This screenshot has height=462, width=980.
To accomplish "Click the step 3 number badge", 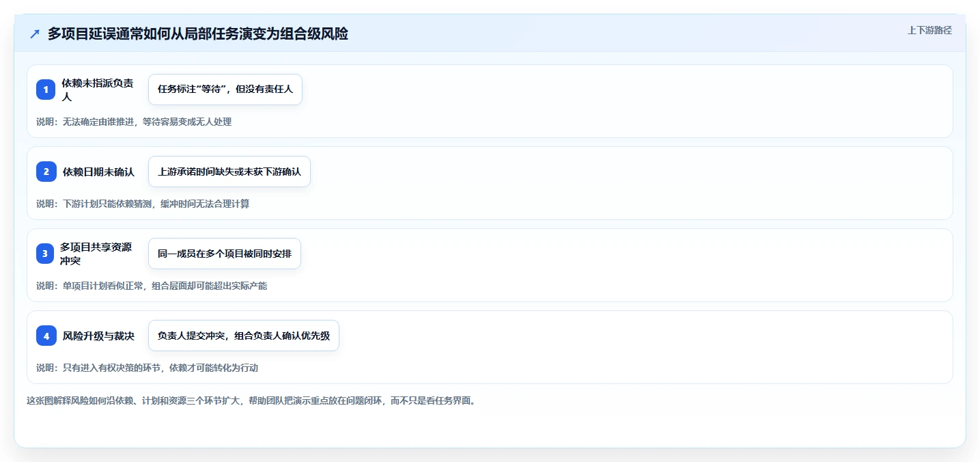I will point(45,254).
